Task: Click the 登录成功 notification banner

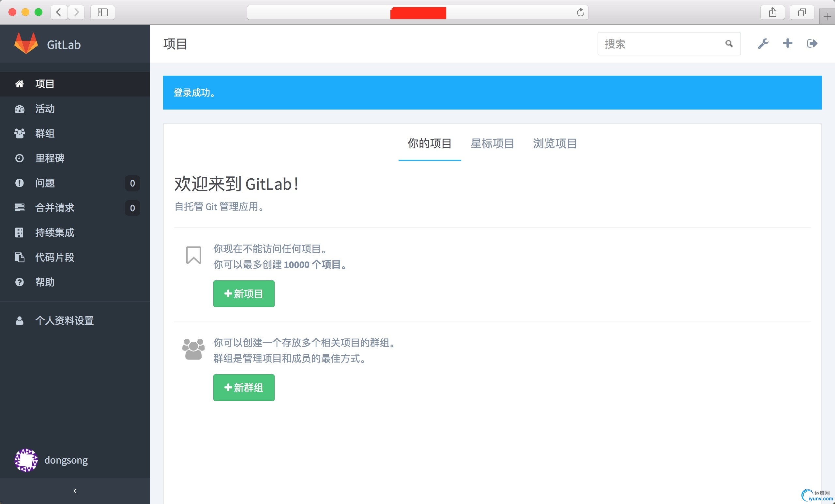Action: [492, 93]
